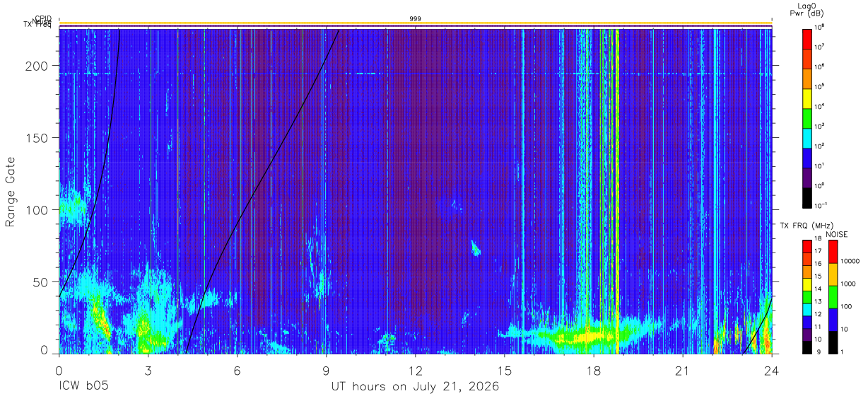This screenshot has height=401, width=868.
Task: Click the '18' TX FRQ scale label
Action: [818, 239]
